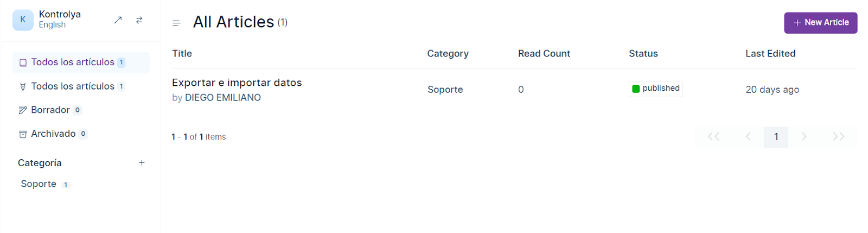Toggle the sidebar with the hamburger icon
The height and width of the screenshot is (233, 868).
[x=176, y=23]
